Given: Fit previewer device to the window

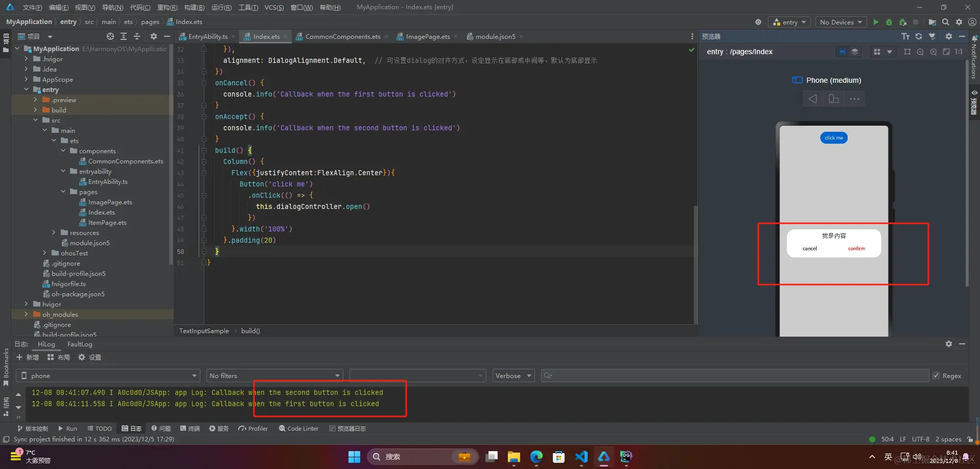Looking at the screenshot, I should coord(946,52).
